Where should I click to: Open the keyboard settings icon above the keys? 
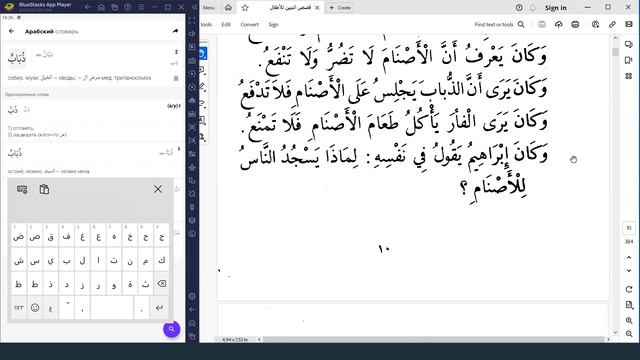22,189
